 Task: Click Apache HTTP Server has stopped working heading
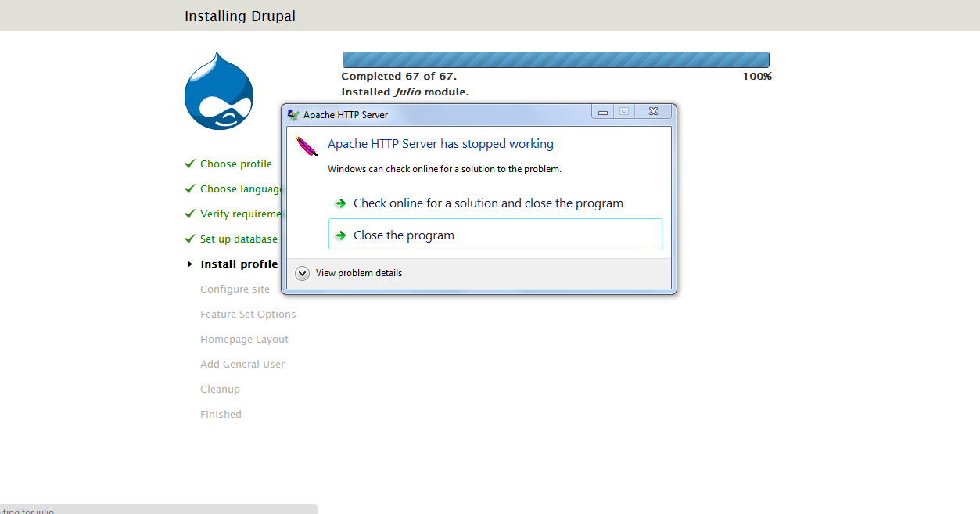(x=440, y=144)
